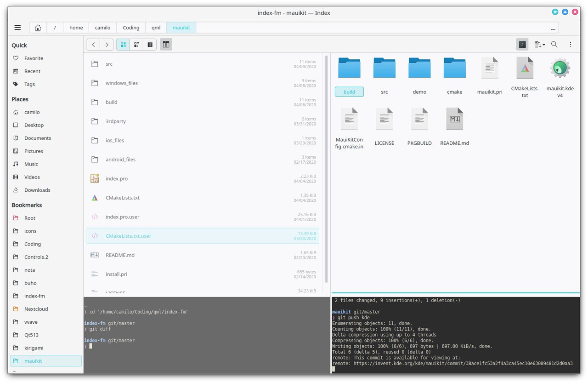This screenshot has width=588, height=383.
Task: Select the demo folder icon
Action: point(419,68)
